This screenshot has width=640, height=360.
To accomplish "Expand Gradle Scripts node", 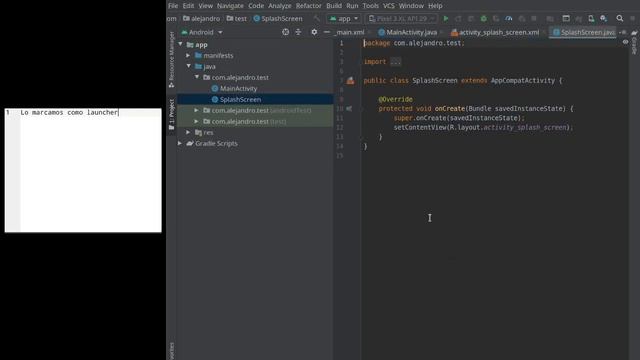I will coord(180,143).
